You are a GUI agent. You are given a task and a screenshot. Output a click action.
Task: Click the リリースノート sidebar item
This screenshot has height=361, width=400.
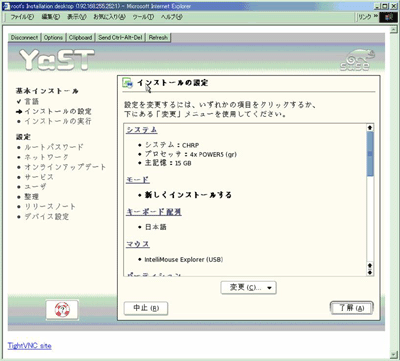[x=50, y=206]
